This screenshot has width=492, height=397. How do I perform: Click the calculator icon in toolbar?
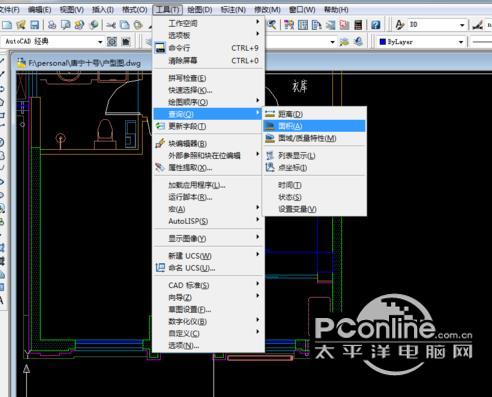tap(358, 25)
